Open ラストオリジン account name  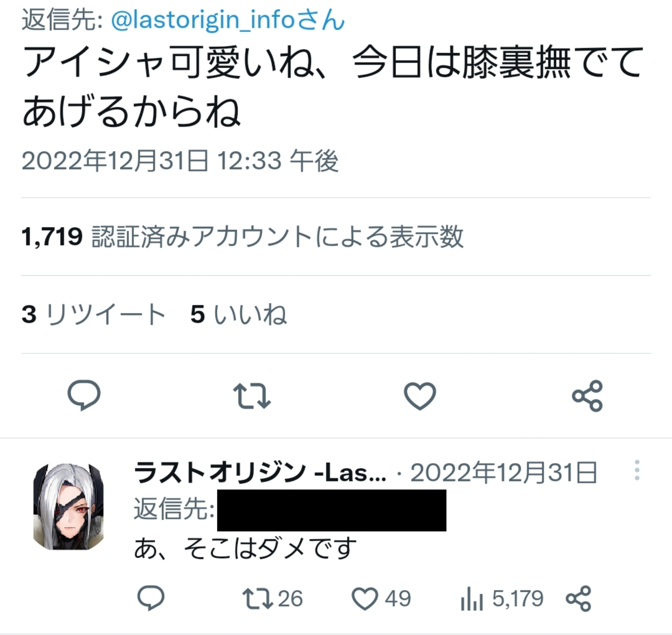[260, 473]
